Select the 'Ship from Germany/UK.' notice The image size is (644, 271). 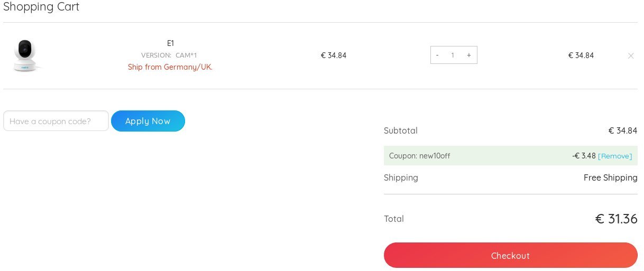[170, 67]
